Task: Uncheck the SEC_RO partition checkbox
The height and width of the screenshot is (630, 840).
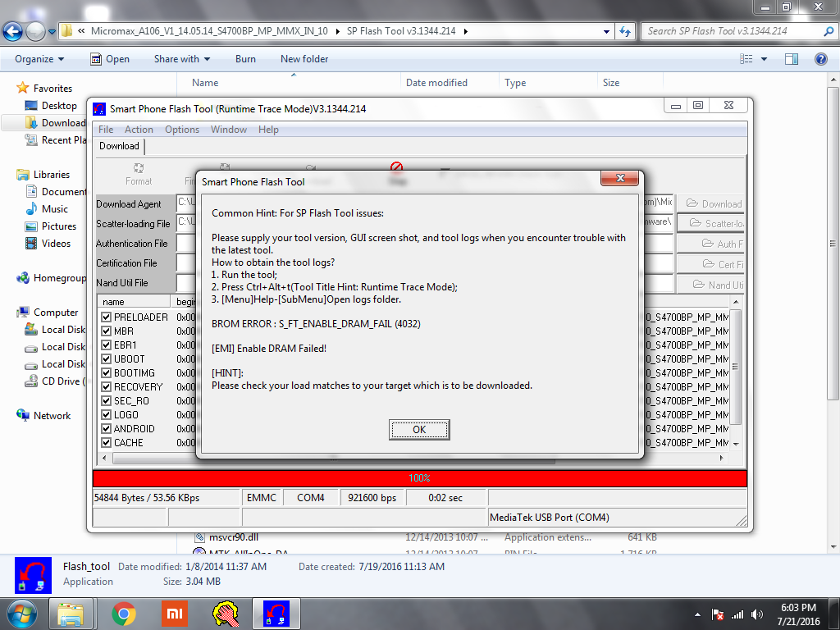Action: coord(106,400)
